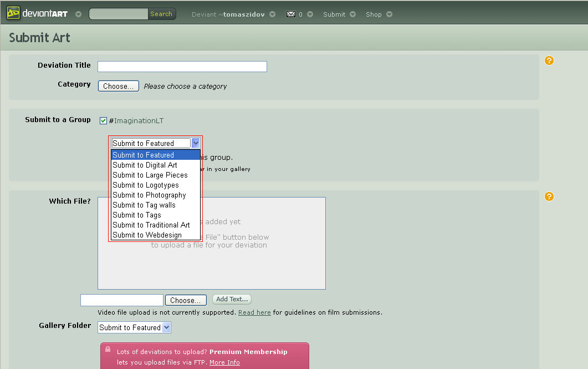The width and height of the screenshot is (588, 369).
Task: Collapse the group folder dropdown arrow
Action: (195, 143)
